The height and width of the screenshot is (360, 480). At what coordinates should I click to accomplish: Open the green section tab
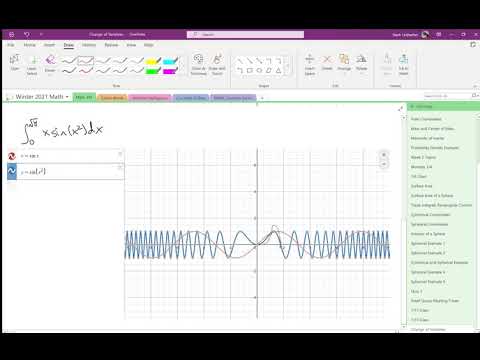pyautogui.click(x=84, y=97)
